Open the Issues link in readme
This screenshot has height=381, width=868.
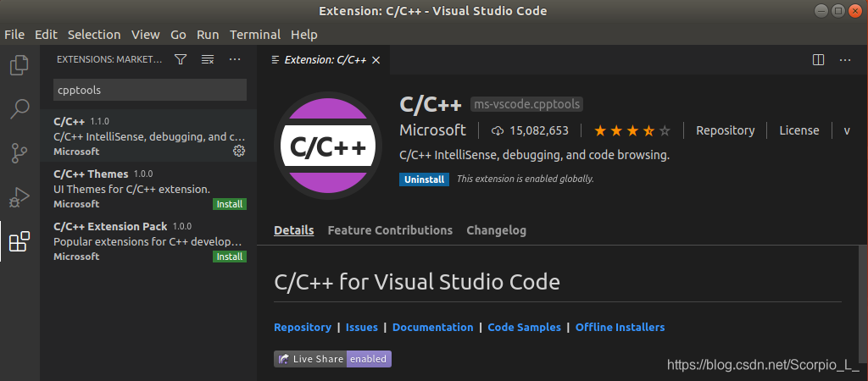361,328
